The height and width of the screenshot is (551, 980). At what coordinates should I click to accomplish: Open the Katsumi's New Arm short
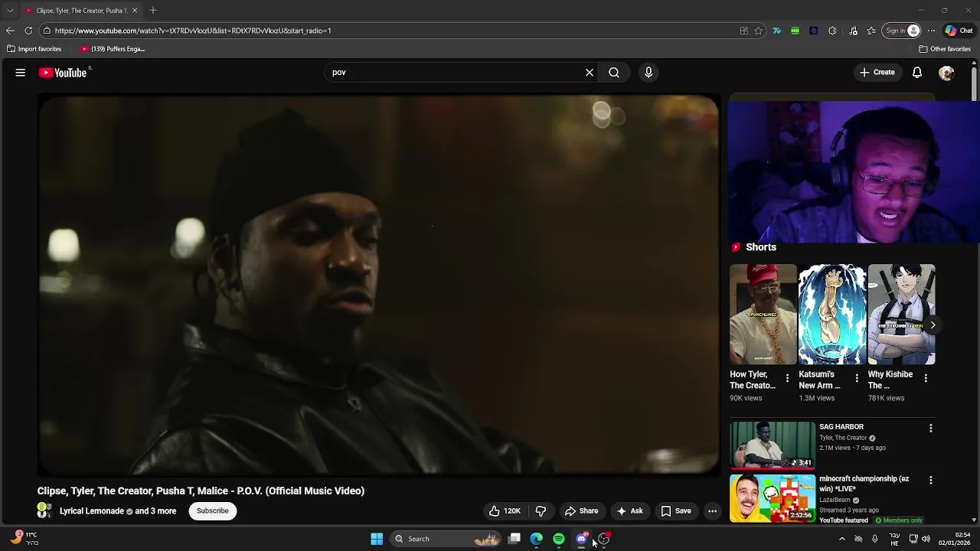coord(832,315)
